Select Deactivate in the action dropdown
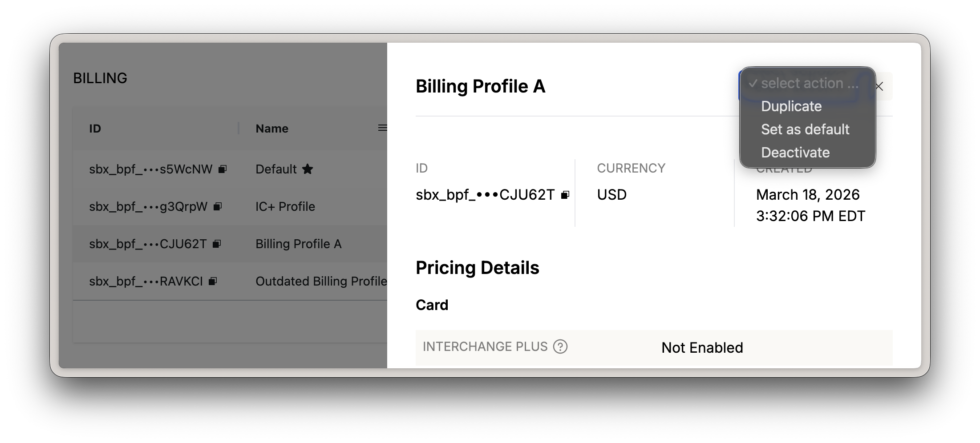Image resolution: width=980 pixels, height=443 pixels. pos(795,153)
